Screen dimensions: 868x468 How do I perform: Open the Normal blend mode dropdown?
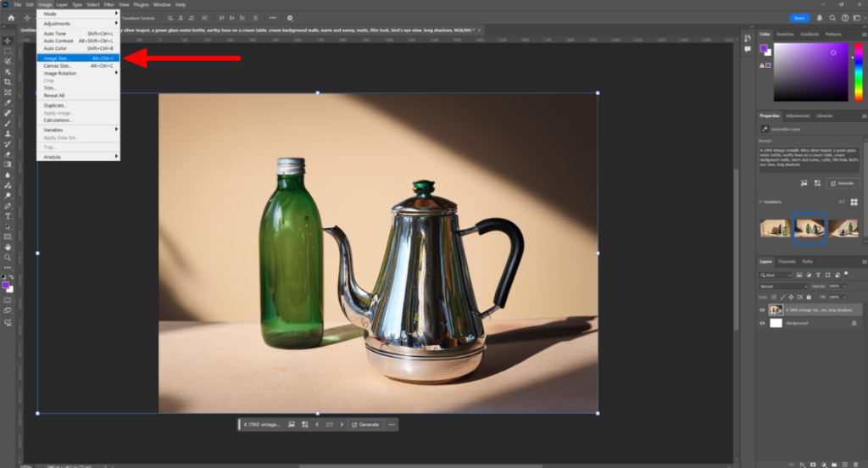782,287
